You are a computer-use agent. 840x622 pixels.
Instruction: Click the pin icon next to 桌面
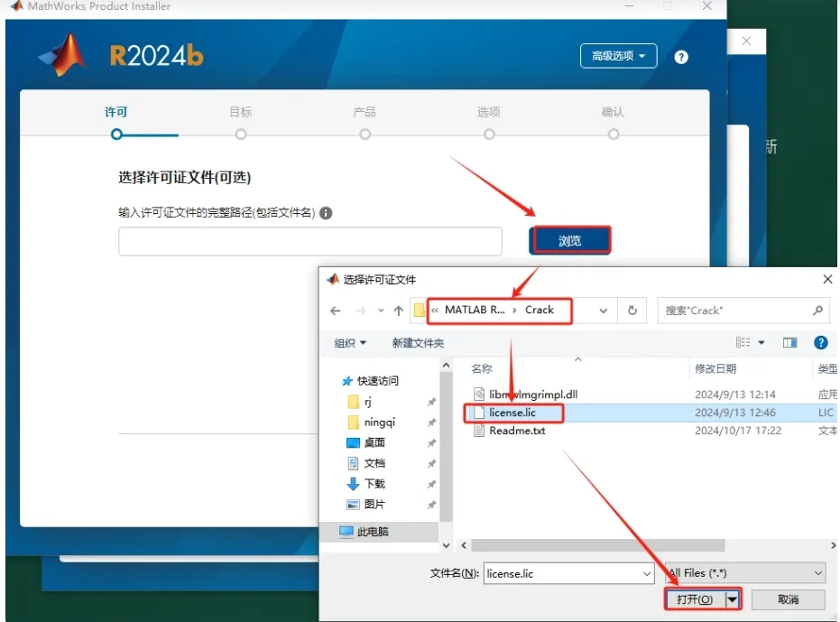coord(431,443)
